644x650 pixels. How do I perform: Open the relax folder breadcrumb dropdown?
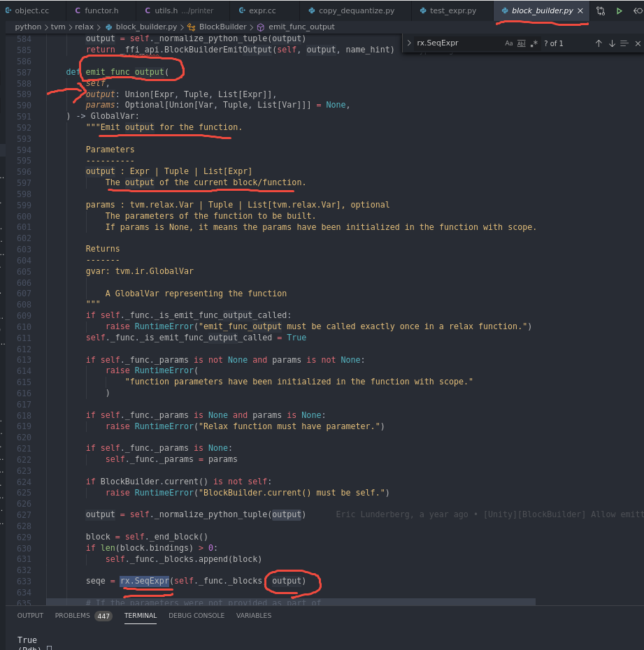84,27
